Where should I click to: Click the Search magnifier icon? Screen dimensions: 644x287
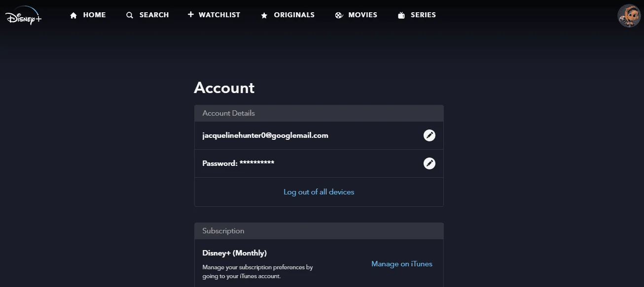(x=130, y=15)
